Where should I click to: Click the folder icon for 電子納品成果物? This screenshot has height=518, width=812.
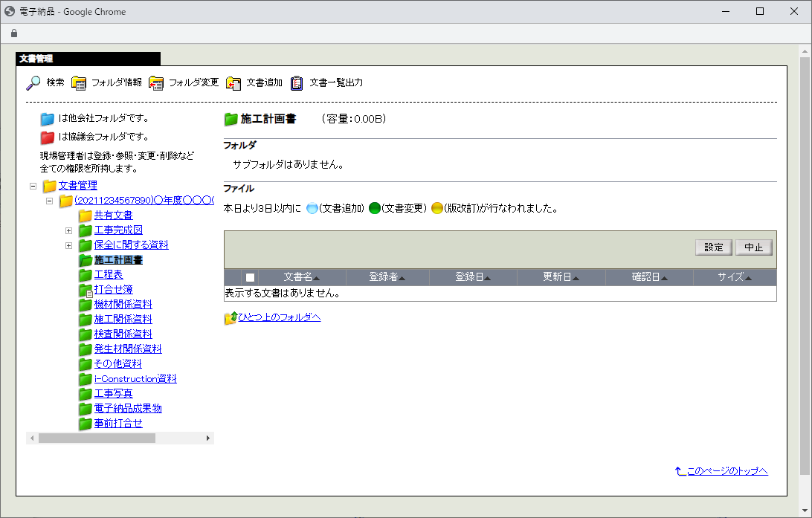click(86, 409)
